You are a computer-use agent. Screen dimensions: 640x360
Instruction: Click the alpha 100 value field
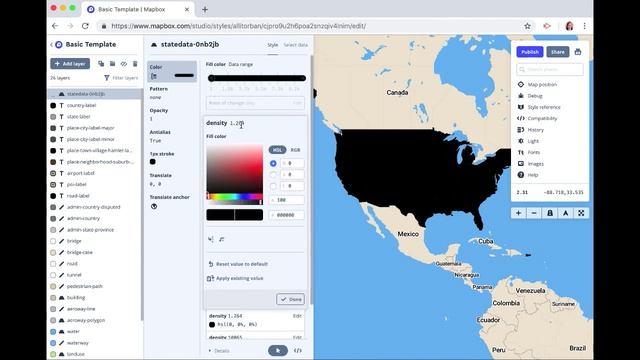coord(287,200)
